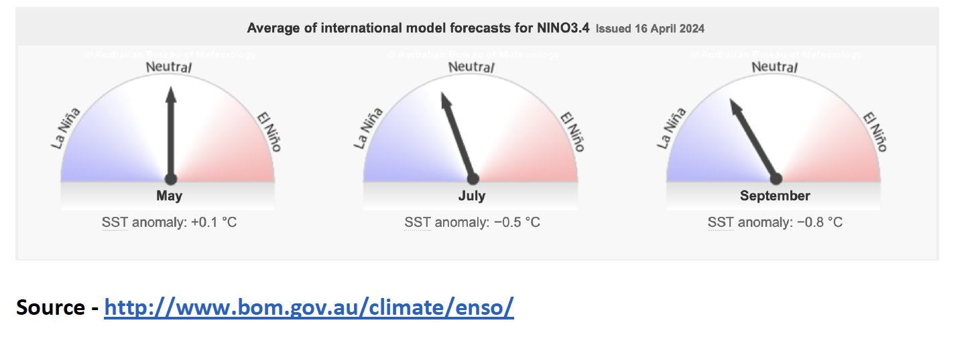Viewport: 980px width, 345px height.
Task: Click the Neutral label above the May gauge
Action: click(168, 68)
